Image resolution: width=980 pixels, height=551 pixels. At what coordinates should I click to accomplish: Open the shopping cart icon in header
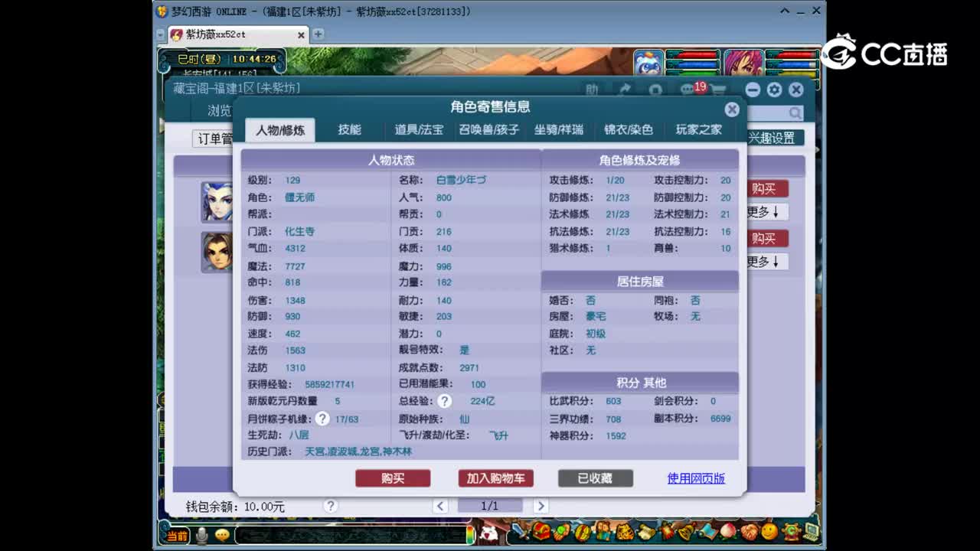[x=717, y=90]
